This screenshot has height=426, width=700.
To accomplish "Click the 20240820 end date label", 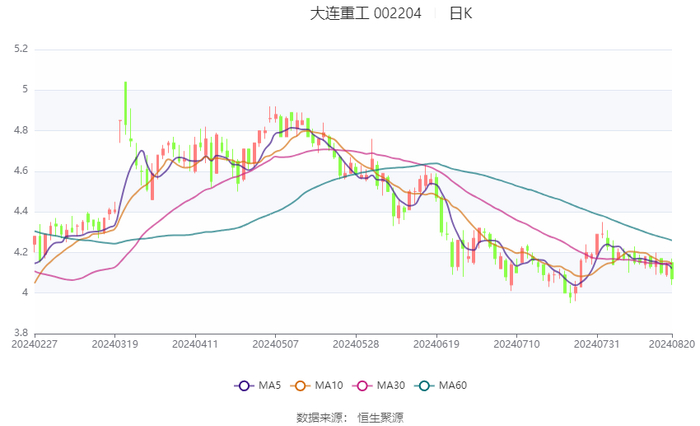I will pos(672,344).
